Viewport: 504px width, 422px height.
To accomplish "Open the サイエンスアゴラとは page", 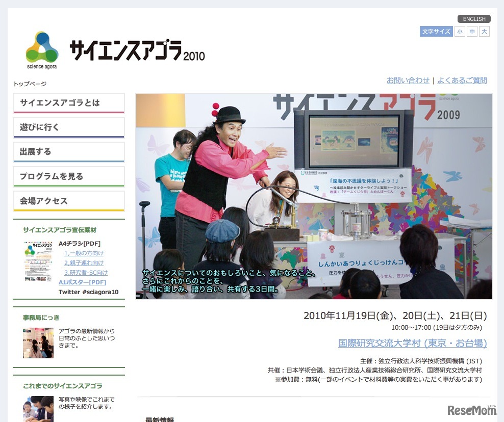I will 69,102.
